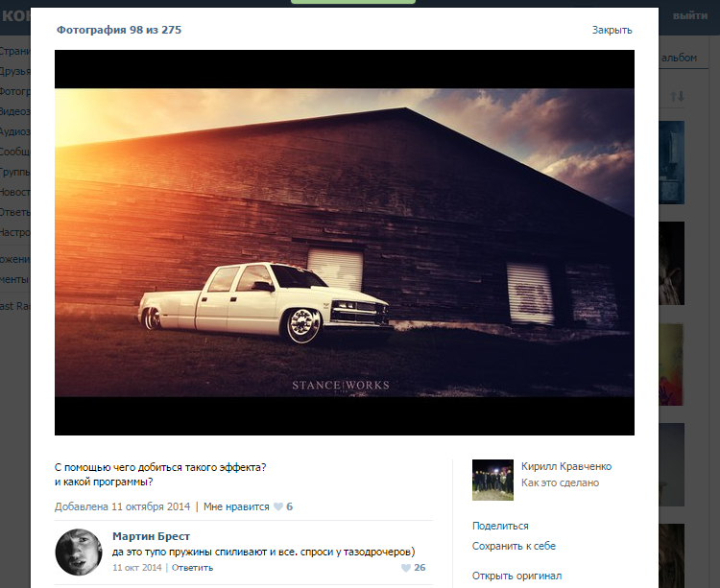This screenshot has width=720, height=588.
Task: Click the sort arrows icon behind the viewer
Action: click(x=677, y=97)
